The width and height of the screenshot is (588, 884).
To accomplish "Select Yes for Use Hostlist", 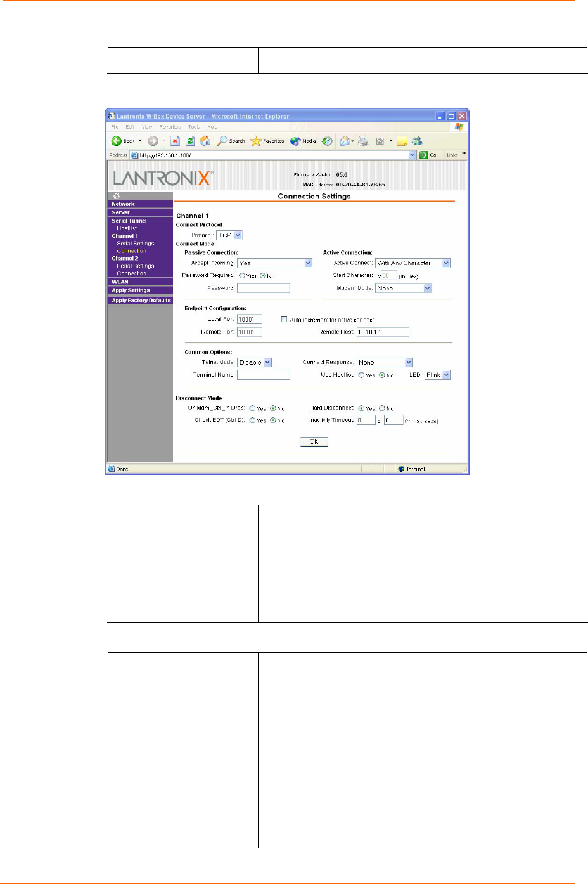I will click(x=361, y=375).
